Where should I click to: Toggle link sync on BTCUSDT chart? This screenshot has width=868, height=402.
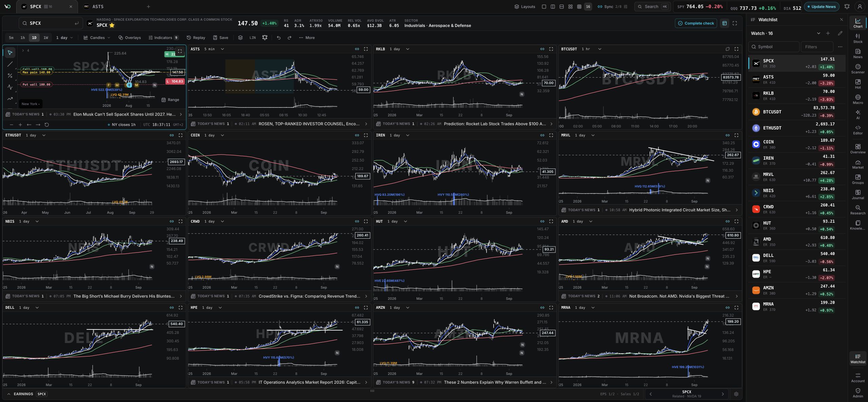(x=727, y=49)
